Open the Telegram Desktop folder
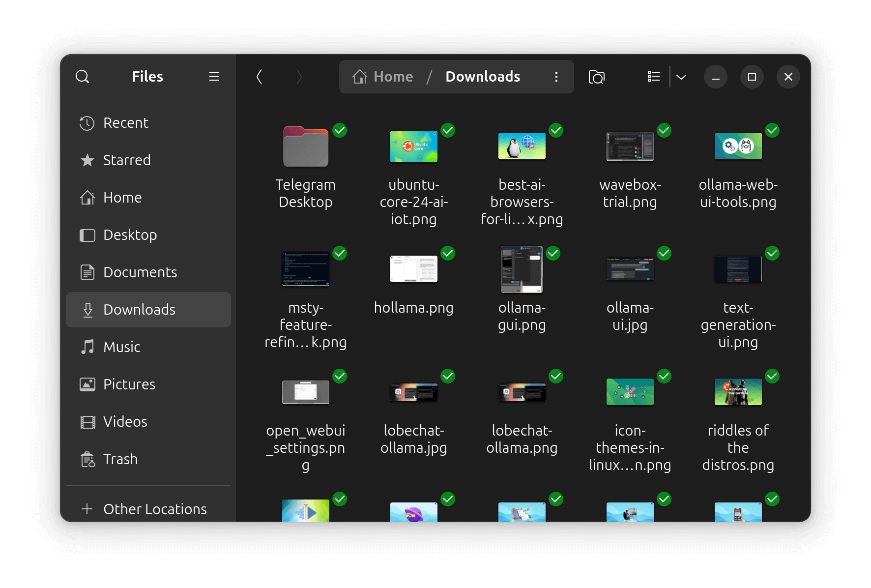Viewport: 871px width, 588px height. (x=305, y=147)
